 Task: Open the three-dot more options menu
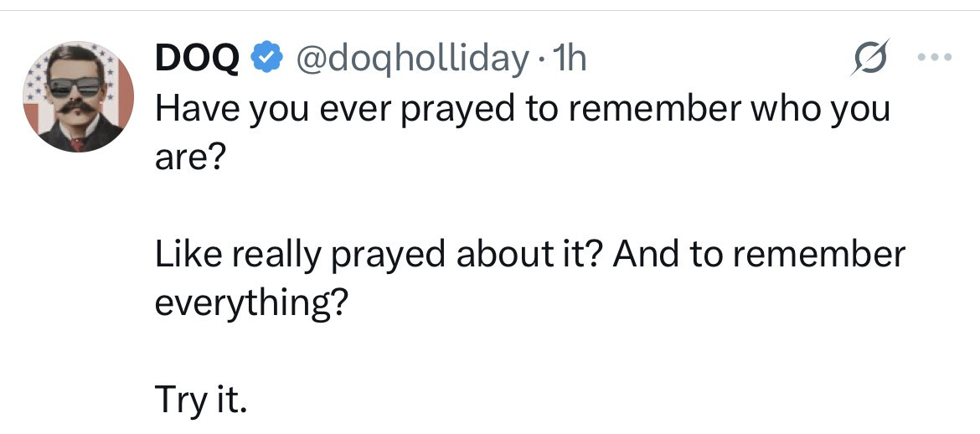[934, 59]
